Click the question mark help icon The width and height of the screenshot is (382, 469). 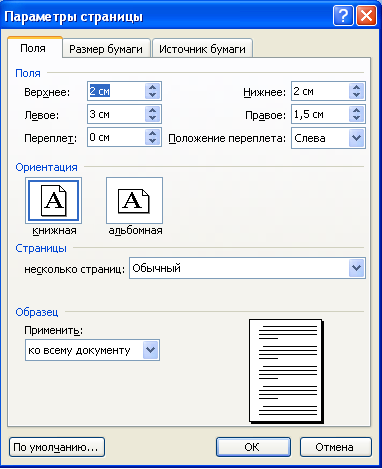(x=343, y=16)
